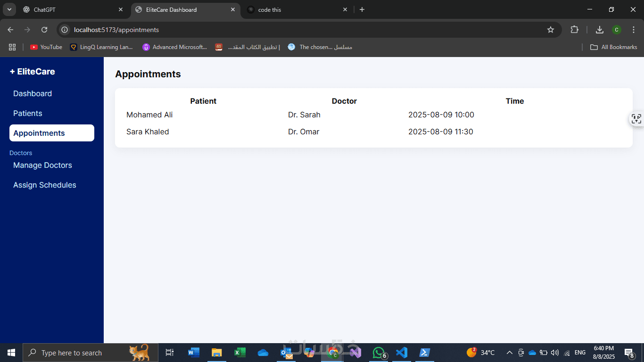644x362 pixels.
Task: Close the "code this" tab
Action: [345, 9]
